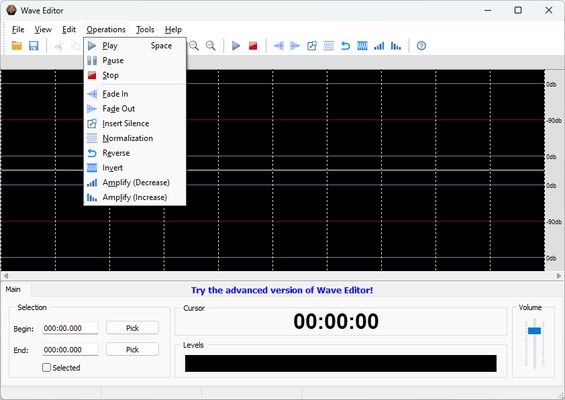Click the Cut scissors toolbar icon

59,46
